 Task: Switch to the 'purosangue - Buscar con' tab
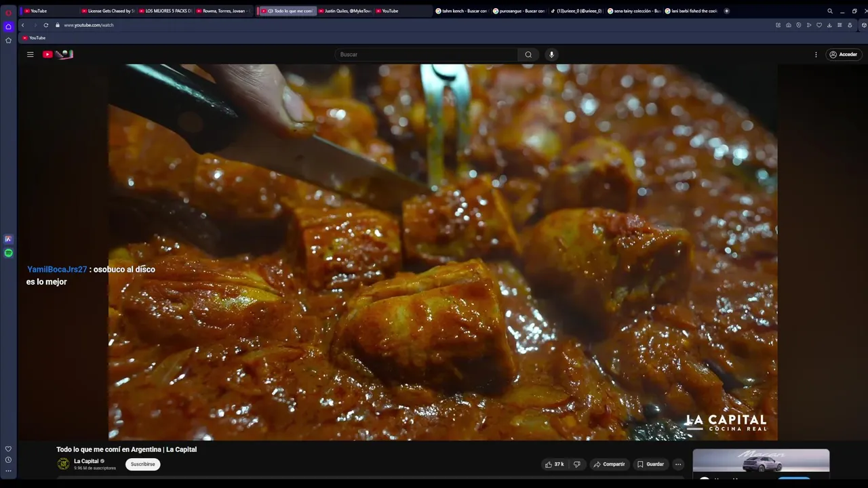click(519, 11)
